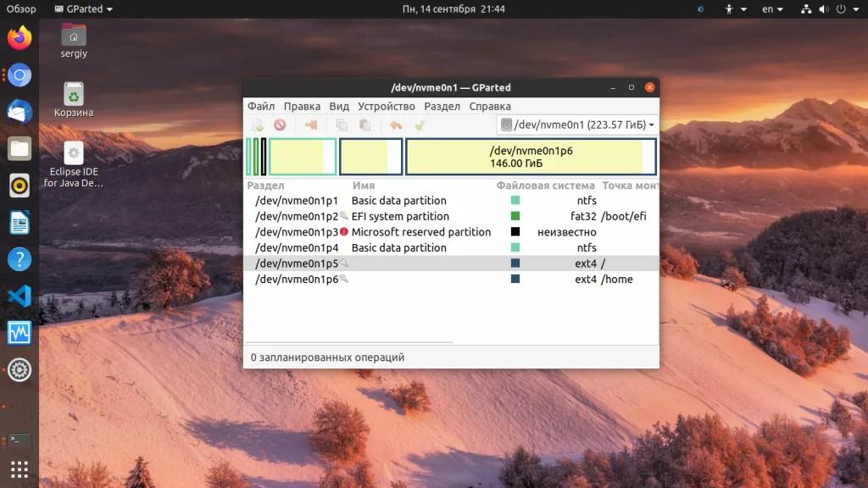The image size is (868, 488).
Task: Click the Copy partition toolbar icon
Action: pos(342,125)
